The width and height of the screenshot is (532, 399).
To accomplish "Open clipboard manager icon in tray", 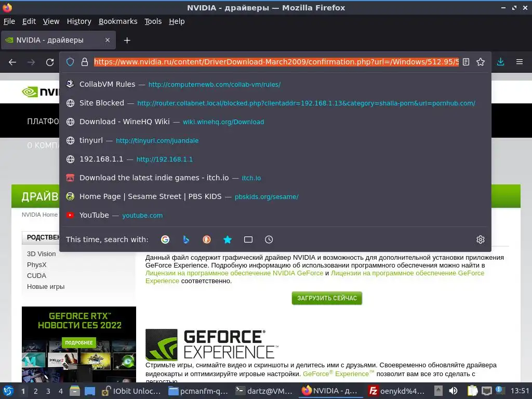I will [472, 391].
